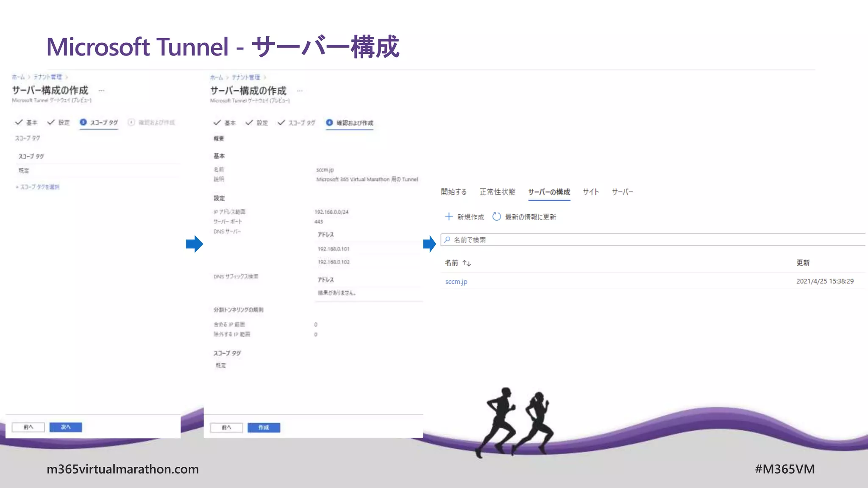Click the 分割トンネリングの規則 heading
Image resolution: width=868 pixels, height=488 pixels.
[x=239, y=310]
